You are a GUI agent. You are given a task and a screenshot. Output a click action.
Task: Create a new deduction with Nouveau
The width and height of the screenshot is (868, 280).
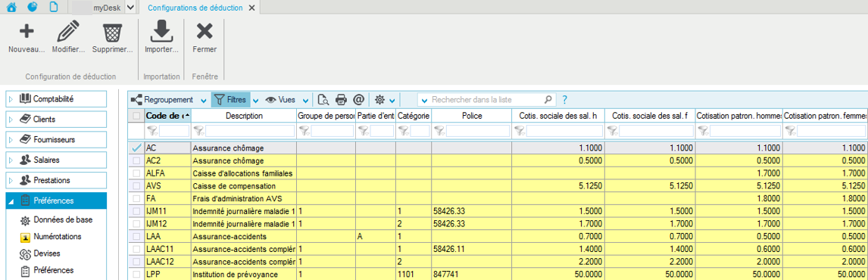(x=27, y=38)
